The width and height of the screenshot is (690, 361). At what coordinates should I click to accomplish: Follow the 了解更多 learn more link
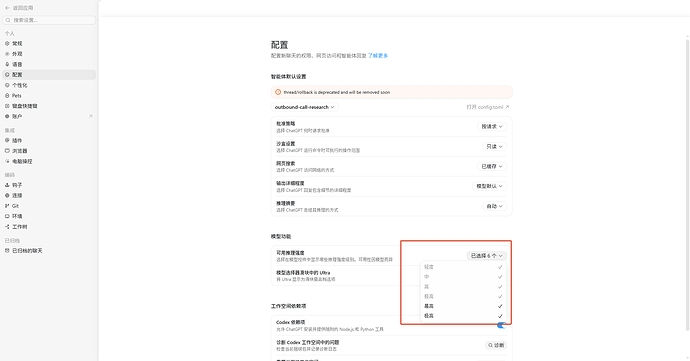378,55
